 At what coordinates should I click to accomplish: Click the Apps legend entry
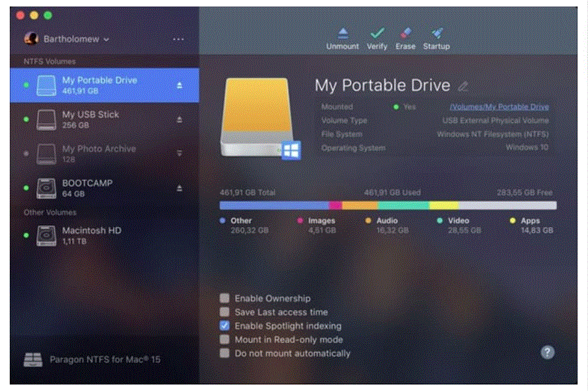point(532,225)
